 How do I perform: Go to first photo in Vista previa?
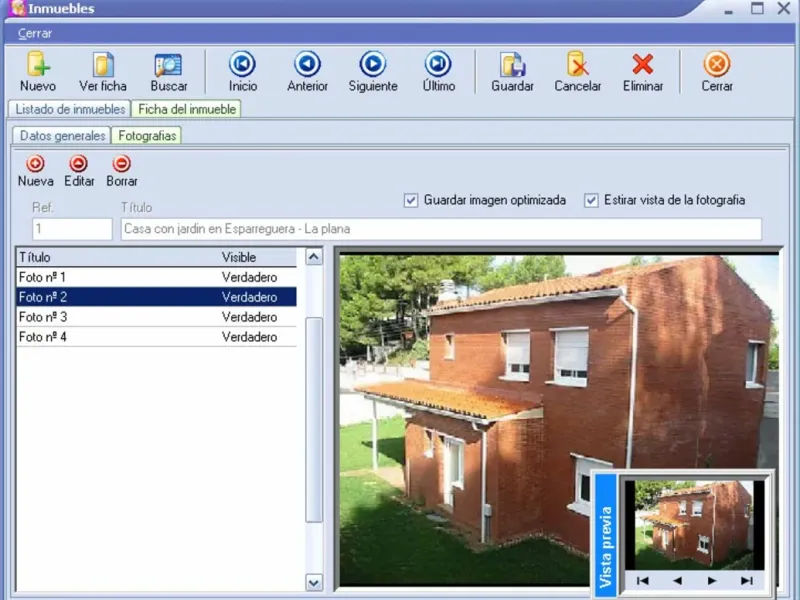[x=643, y=581]
